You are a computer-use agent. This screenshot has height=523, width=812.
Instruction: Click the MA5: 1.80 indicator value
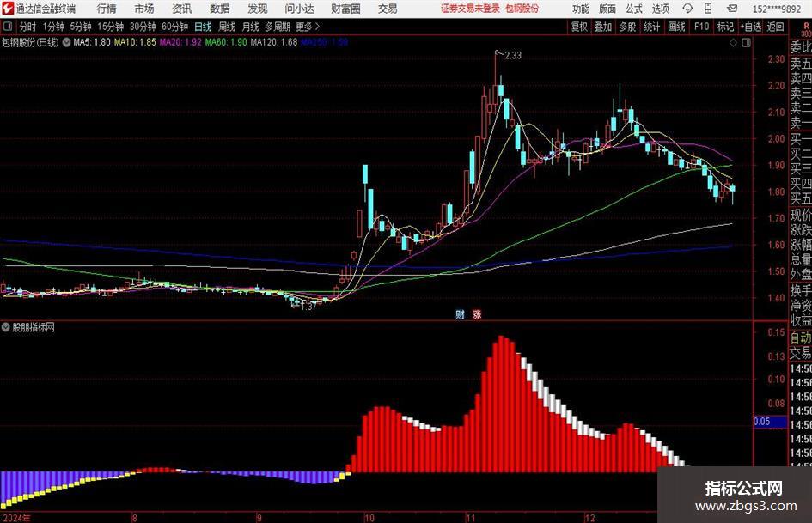click(x=92, y=42)
